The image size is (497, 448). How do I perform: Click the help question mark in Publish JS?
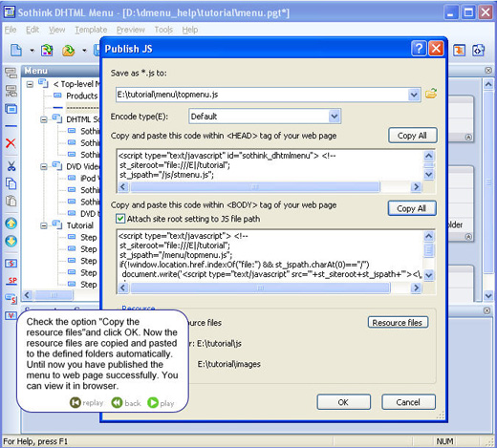coord(419,49)
